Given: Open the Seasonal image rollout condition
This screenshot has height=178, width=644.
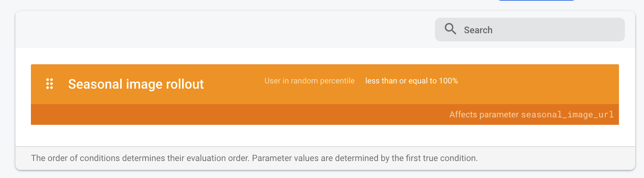Looking at the screenshot, I should pos(136,84).
